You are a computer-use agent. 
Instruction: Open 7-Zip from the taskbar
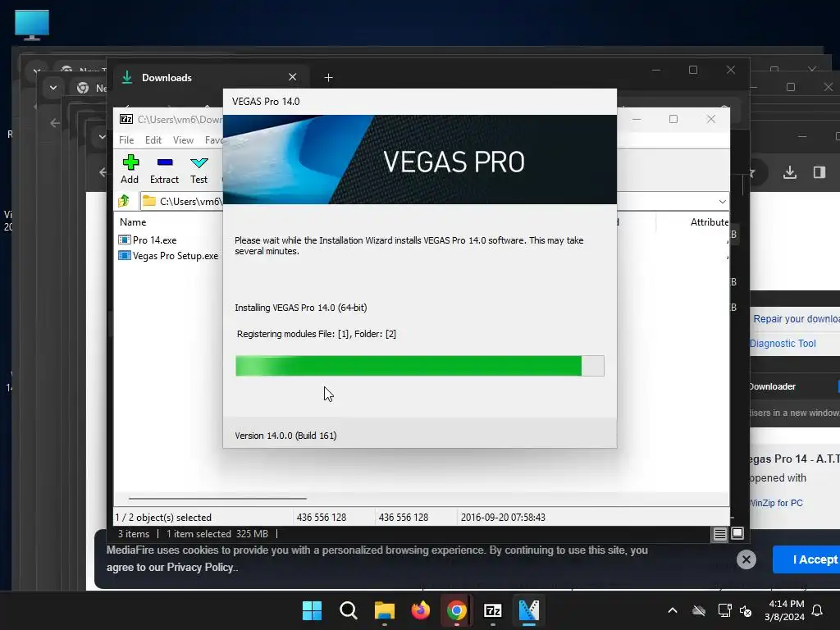(493, 610)
